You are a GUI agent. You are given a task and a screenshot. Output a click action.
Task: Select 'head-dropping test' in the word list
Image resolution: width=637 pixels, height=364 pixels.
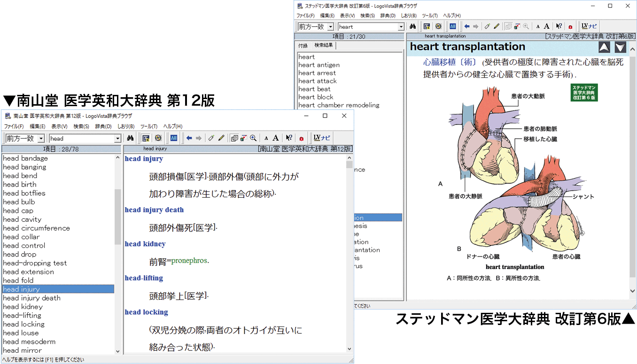click(35, 263)
